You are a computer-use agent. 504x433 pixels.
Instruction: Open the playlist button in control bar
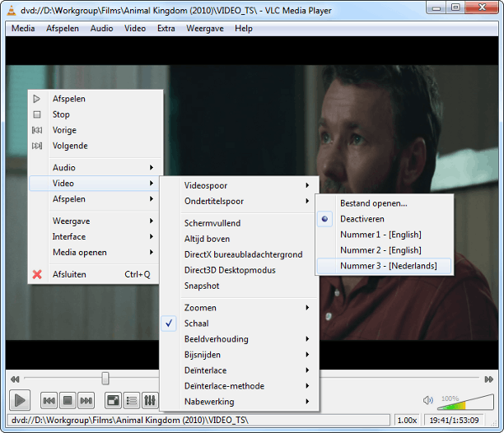tap(132, 401)
